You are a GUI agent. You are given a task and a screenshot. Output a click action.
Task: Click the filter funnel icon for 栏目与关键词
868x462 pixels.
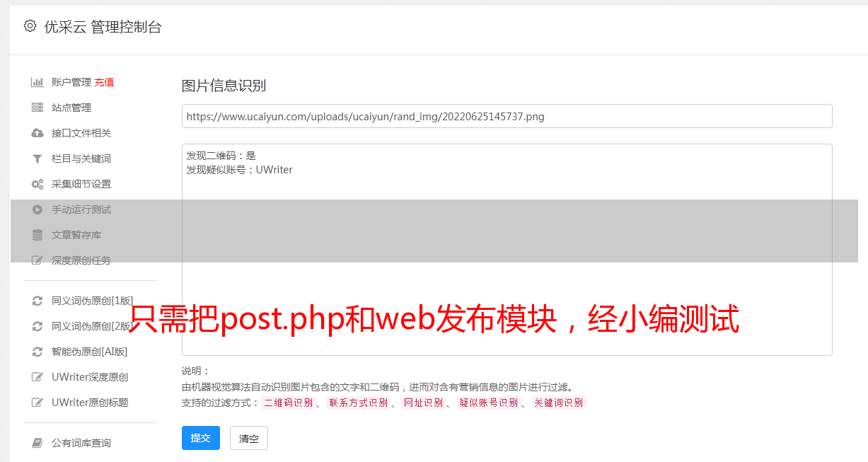pos(37,158)
